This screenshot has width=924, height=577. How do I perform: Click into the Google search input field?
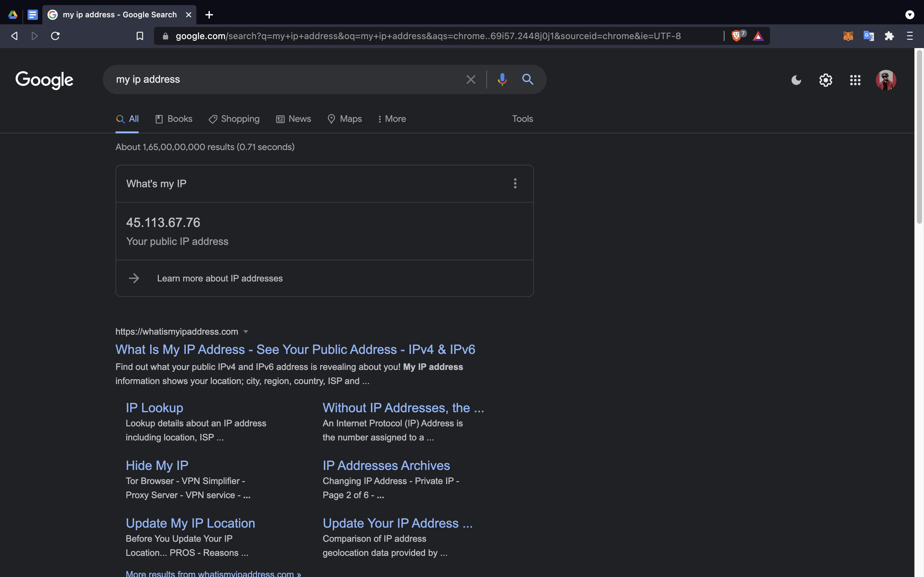pyautogui.click(x=283, y=79)
